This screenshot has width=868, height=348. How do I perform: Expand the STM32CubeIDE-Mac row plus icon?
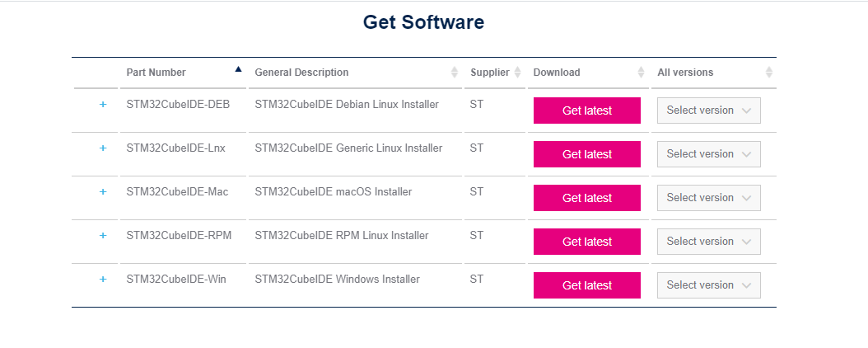(102, 192)
